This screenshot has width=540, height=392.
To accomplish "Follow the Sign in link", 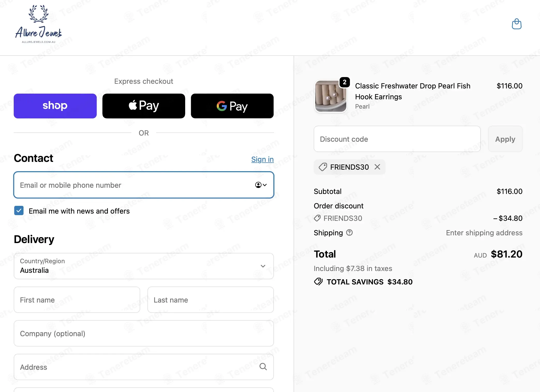I will point(262,159).
